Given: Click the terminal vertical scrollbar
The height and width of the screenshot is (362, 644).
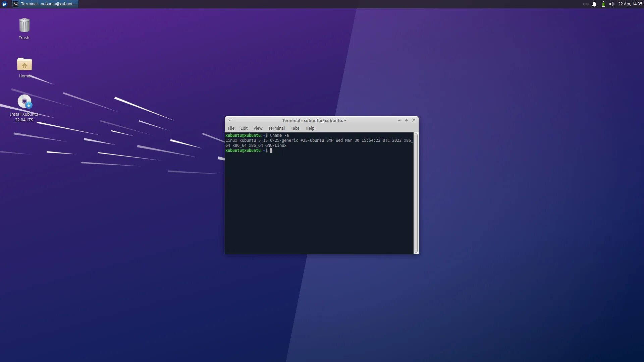Looking at the screenshot, I should click(416, 193).
